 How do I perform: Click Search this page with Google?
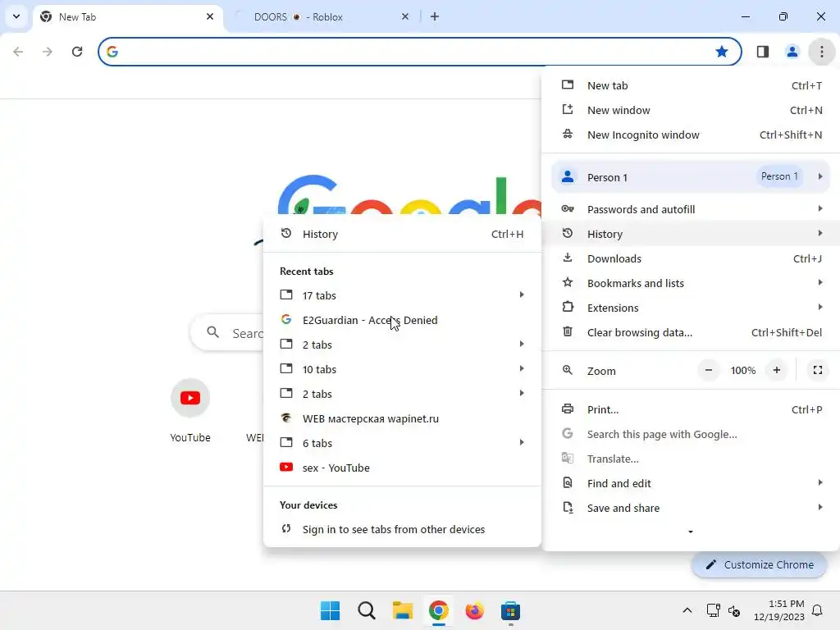691,435
